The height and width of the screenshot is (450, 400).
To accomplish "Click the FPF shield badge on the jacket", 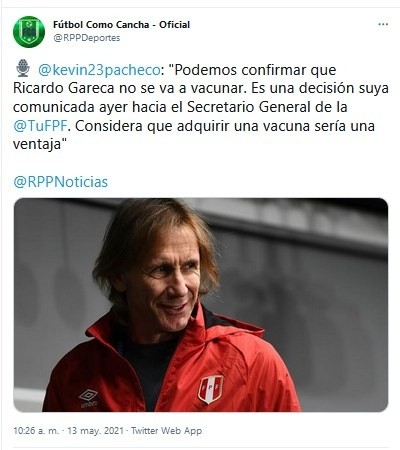I will 210,389.
